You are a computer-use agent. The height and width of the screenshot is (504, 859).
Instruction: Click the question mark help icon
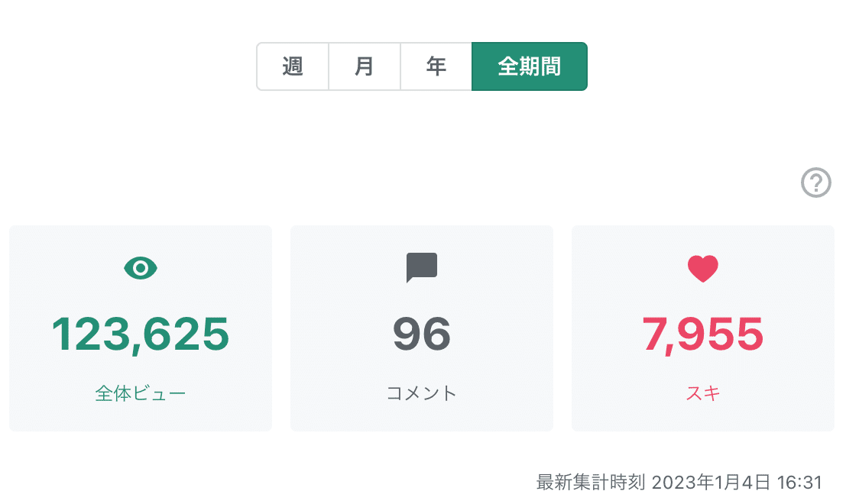coord(815,183)
